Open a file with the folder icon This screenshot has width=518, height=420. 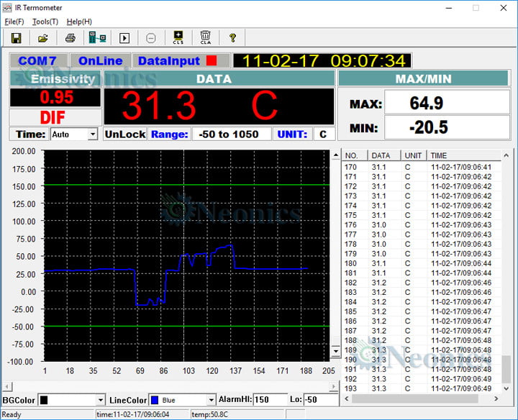tap(43, 38)
